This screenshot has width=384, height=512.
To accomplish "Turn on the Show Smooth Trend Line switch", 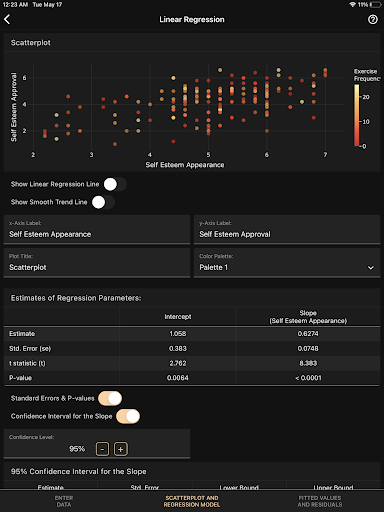I will [103, 202].
